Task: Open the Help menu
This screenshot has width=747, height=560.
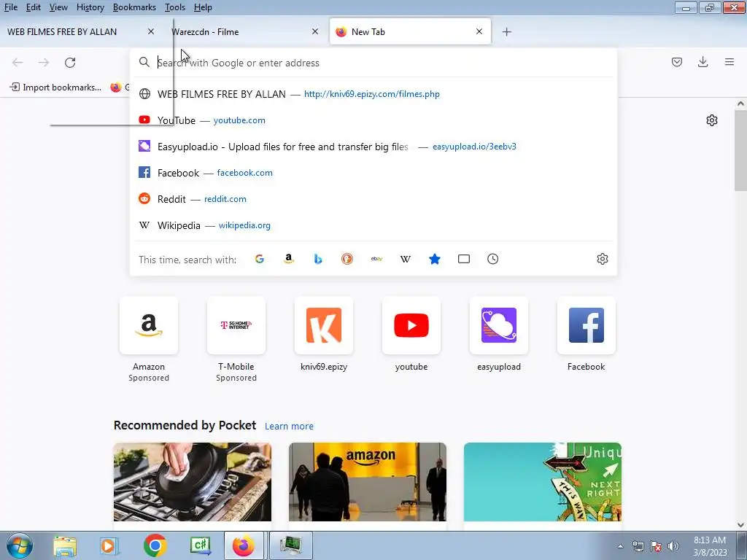Action: [203, 7]
